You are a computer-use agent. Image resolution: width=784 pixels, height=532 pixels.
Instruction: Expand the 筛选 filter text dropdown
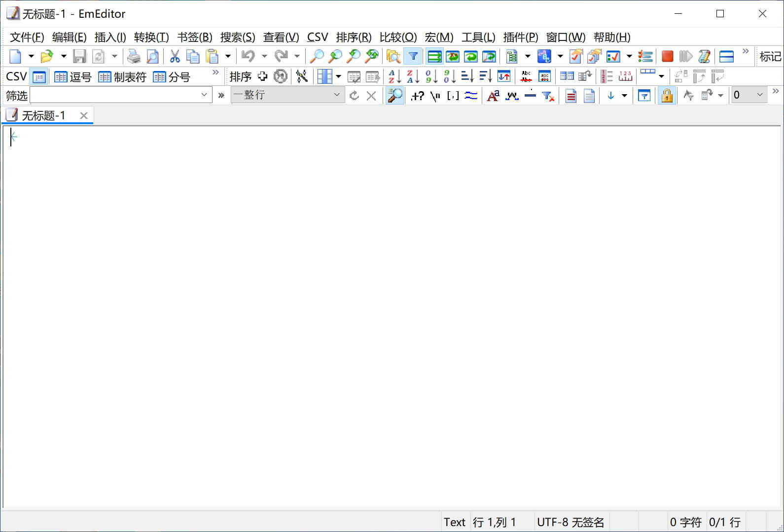tap(204, 95)
